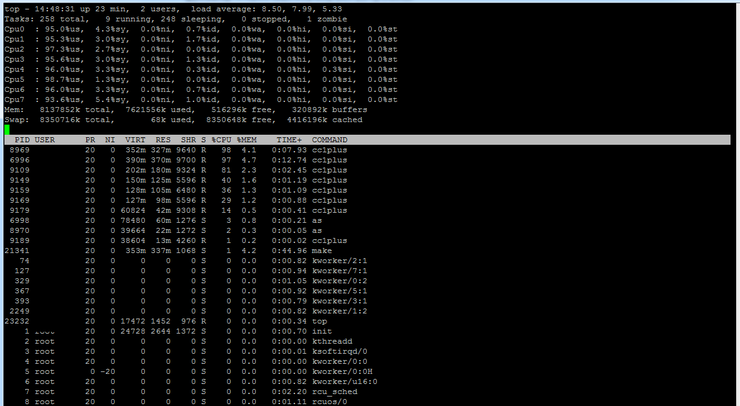Click PID 9189 in the process list
The height and width of the screenshot is (406, 740).
19,241
